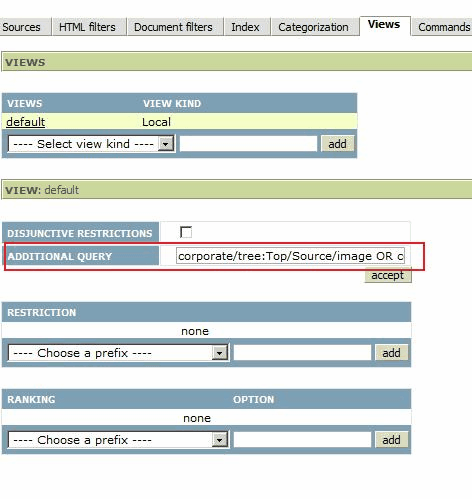Enable the Disjunctive Restrictions checkbox

pos(186,232)
